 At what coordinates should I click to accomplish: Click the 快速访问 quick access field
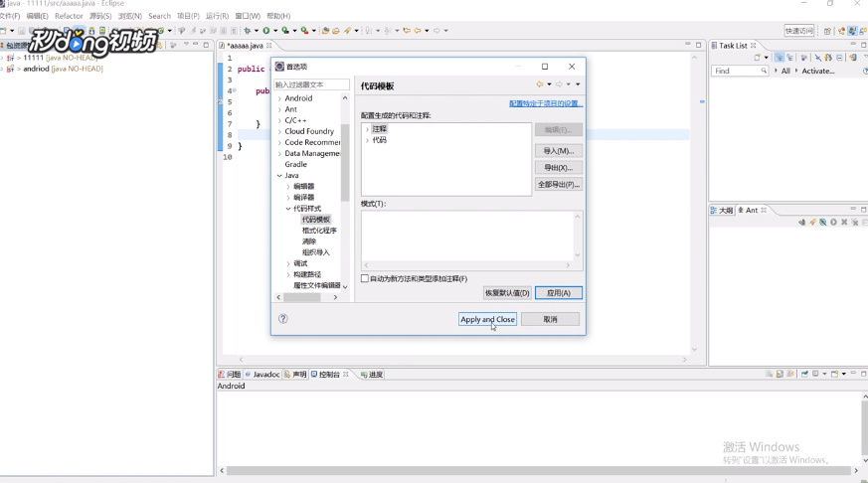798,31
